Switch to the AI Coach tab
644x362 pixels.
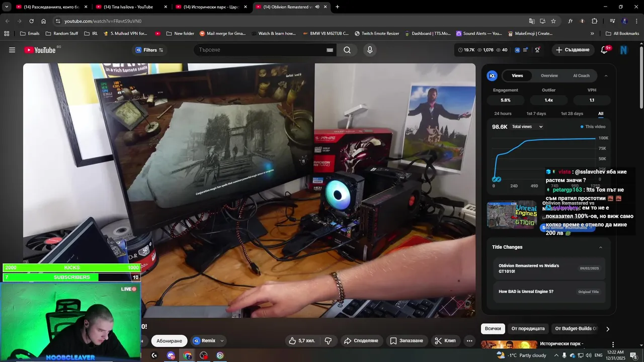581,76
